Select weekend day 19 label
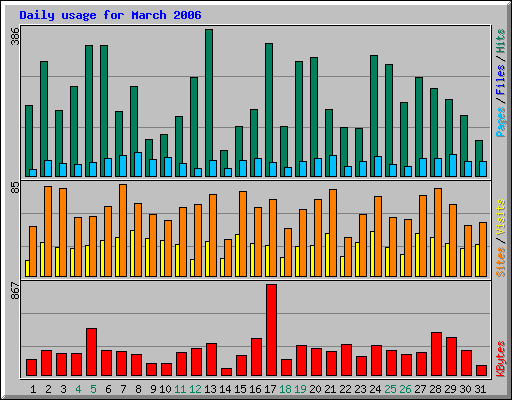The width and height of the screenshot is (512, 400). coord(300,389)
